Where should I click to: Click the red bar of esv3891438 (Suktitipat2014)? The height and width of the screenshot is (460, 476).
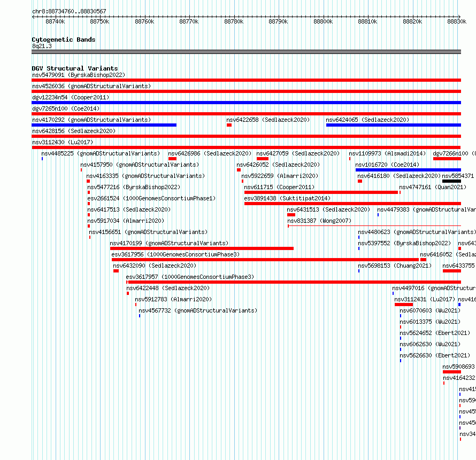click(x=353, y=204)
